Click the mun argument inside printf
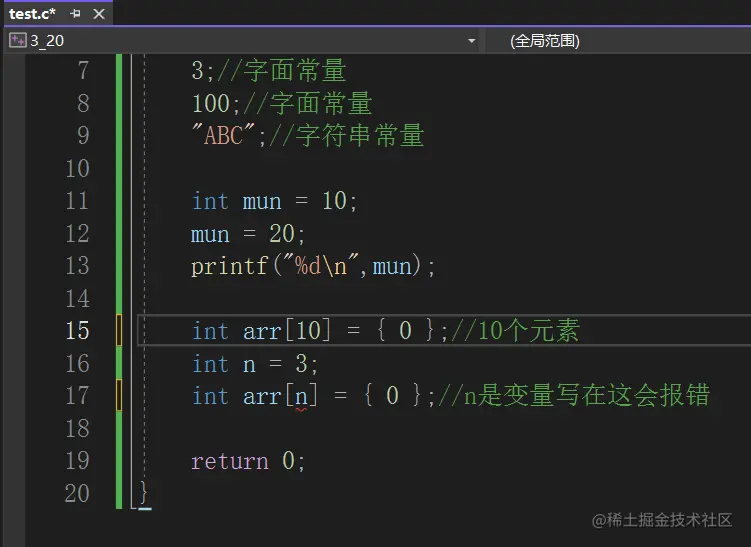Image resolution: width=751 pixels, height=547 pixels. click(x=392, y=267)
